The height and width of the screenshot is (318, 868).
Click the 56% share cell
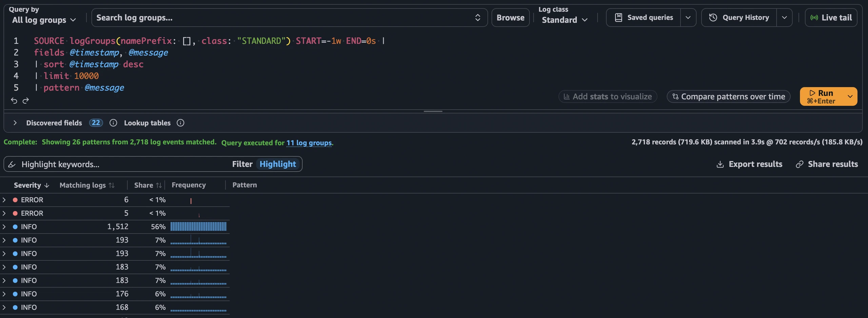pos(158,227)
